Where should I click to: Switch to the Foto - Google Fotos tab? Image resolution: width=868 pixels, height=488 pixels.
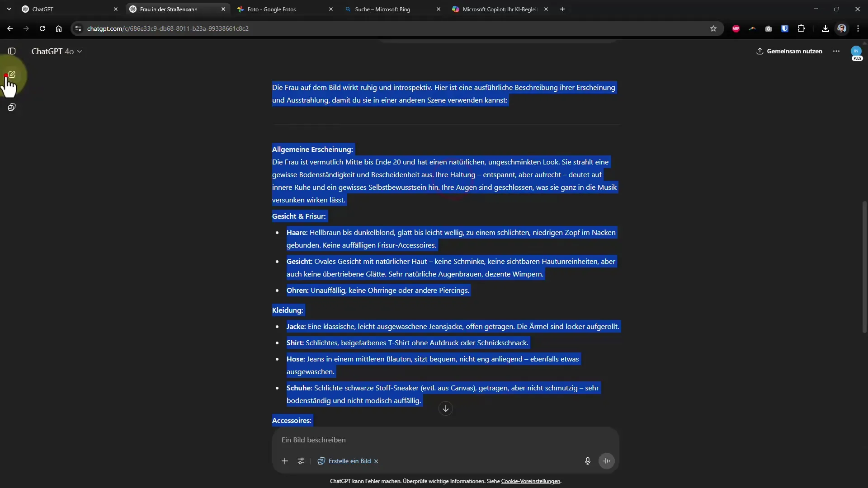(x=286, y=9)
